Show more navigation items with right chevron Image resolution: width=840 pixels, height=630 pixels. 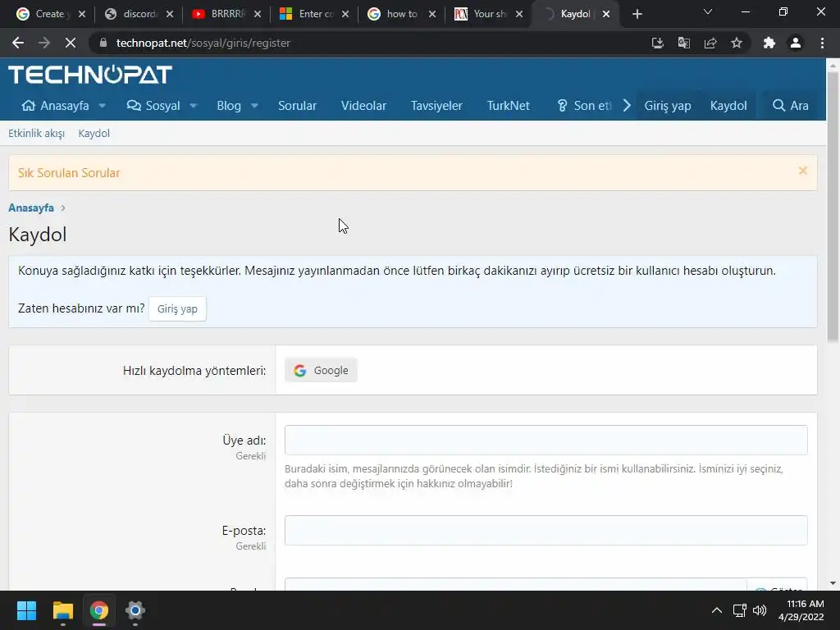[x=627, y=106]
